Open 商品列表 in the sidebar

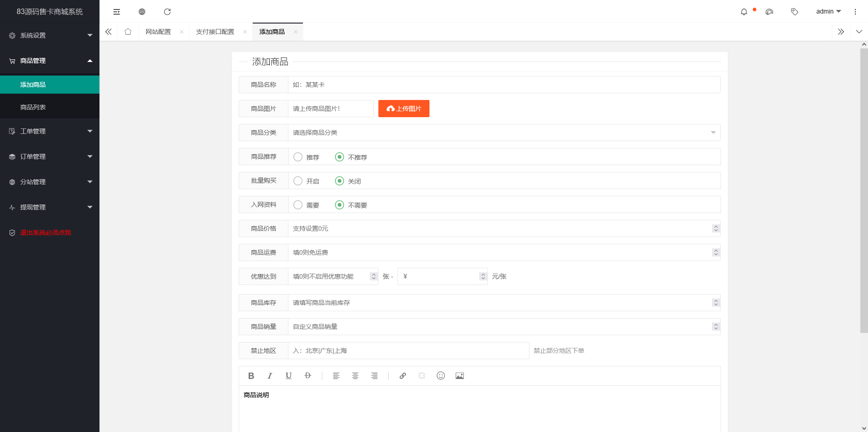pos(50,107)
